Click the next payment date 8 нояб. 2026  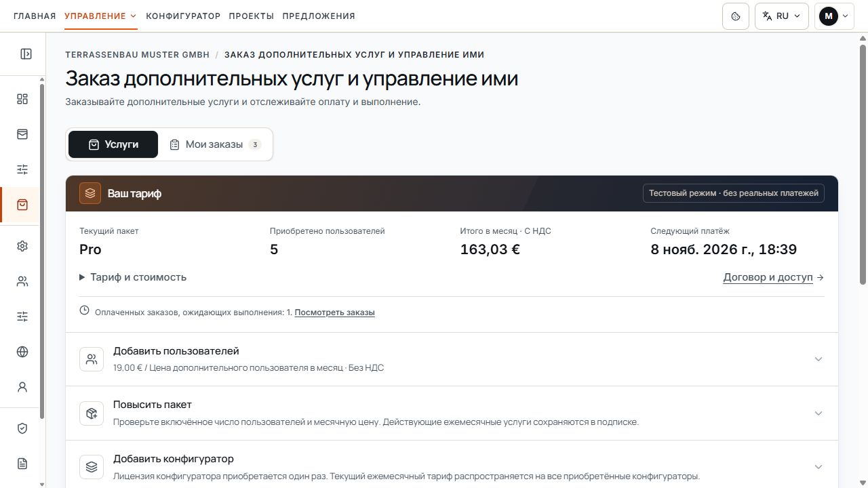click(x=724, y=249)
